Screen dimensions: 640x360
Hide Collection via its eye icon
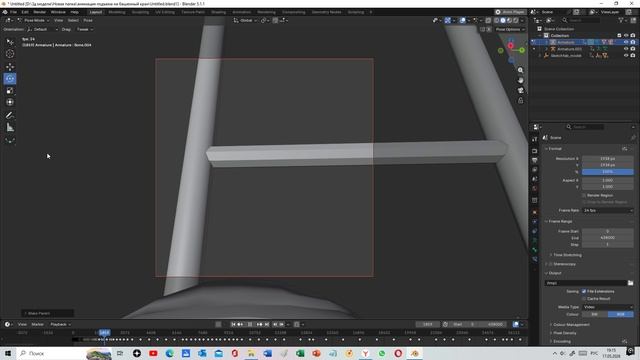click(x=626, y=36)
